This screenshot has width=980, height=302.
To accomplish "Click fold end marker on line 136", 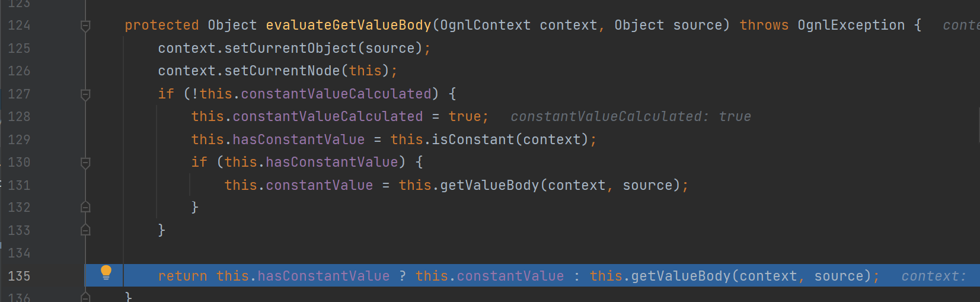I will click(x=85, y=296).
